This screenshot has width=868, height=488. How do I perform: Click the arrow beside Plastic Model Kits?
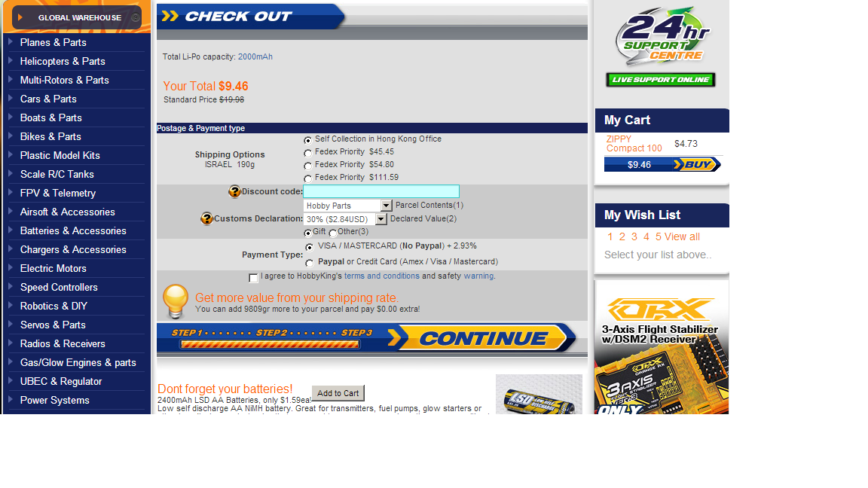(x=11, y=154)
